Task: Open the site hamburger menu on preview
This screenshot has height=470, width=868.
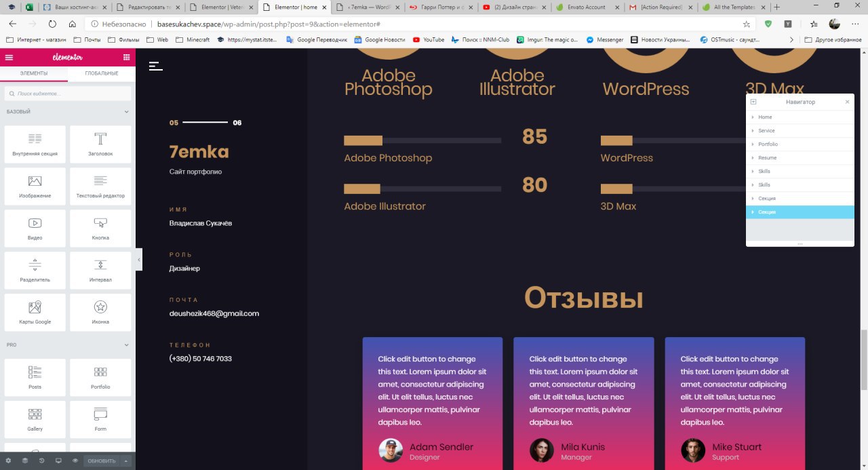Action: pyautogui.click(x=156, y=66)
